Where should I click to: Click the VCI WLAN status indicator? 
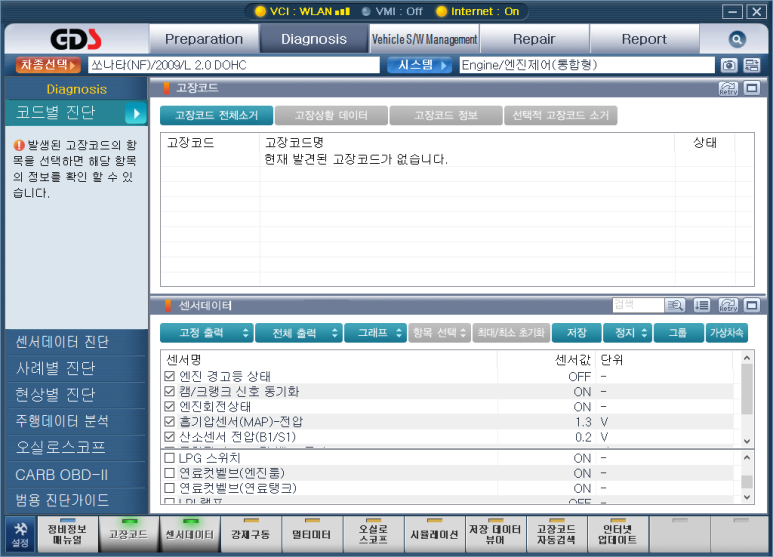[x=303, y=11]
